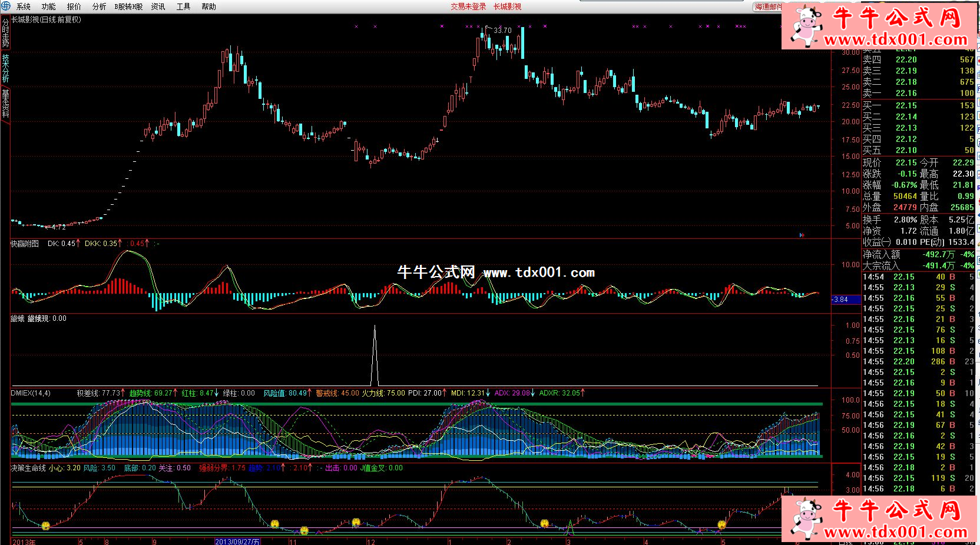This screenshot has width=980, height=545.
Task: Click the 14:56 22.15 119 S tick row
Action: click(918, 478)
